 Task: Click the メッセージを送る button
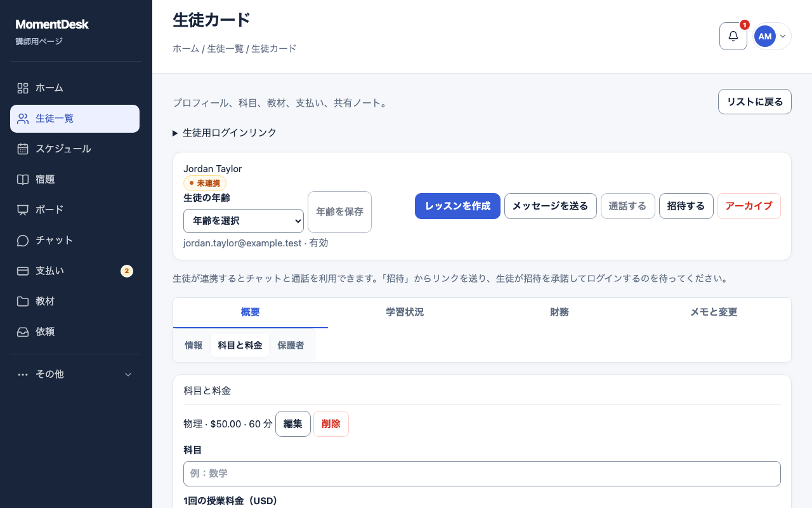coord(551,206)
